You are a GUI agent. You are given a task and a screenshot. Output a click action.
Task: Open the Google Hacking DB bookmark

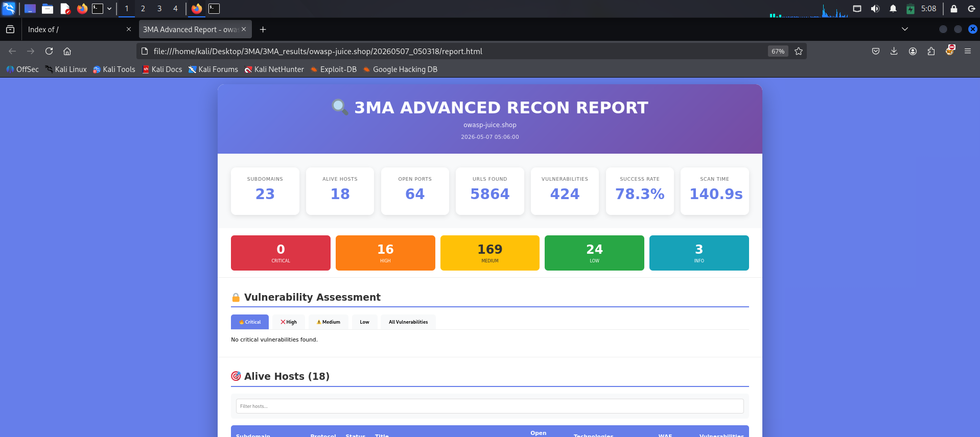click(x=400, y=69)
